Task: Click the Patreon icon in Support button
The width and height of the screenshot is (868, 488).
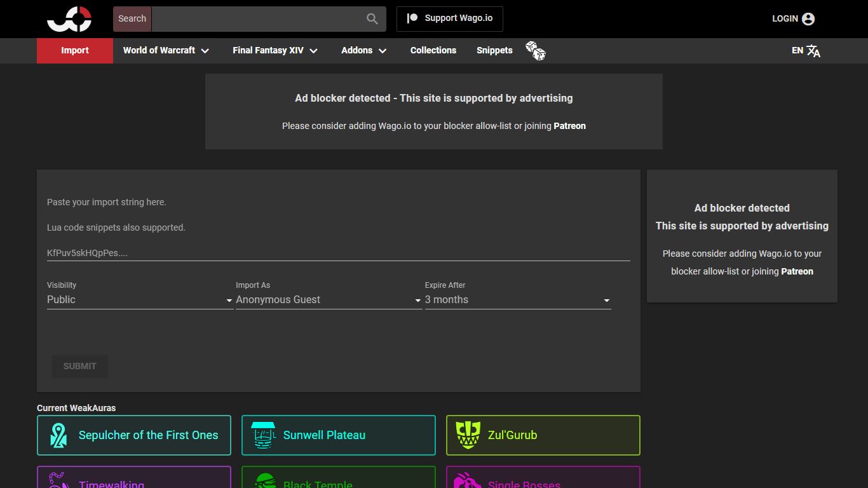Action: point(412,18)
